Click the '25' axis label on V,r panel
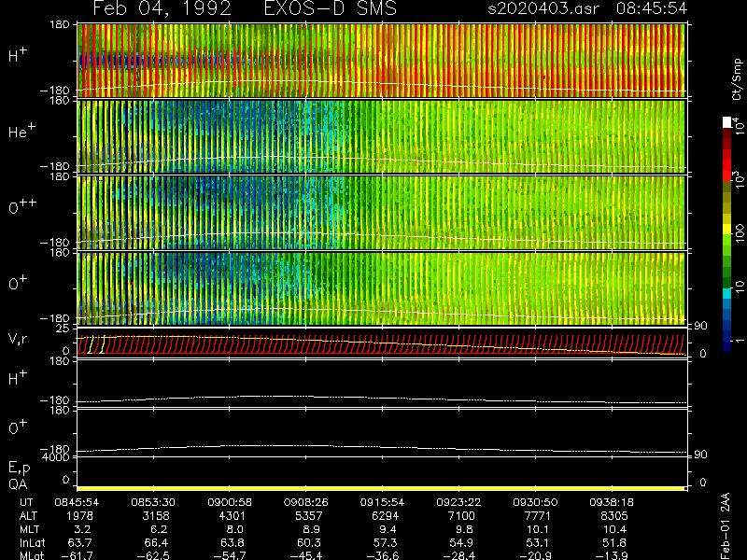 (x=63, y=329)
